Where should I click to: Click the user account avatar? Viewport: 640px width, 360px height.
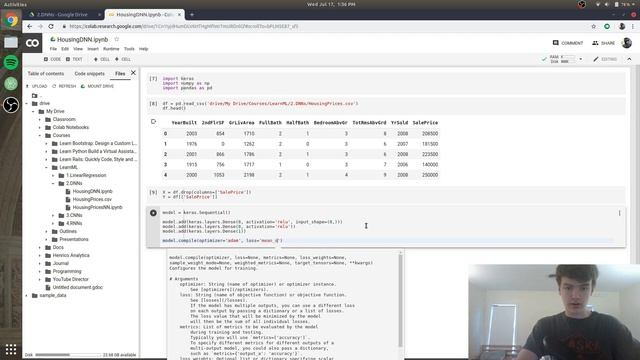[627, 42]
